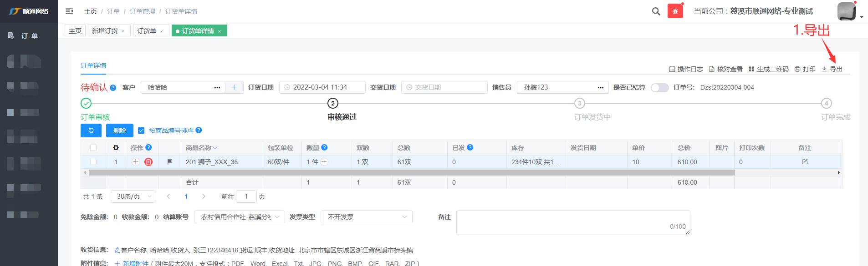
Task: Click the red bug report icon
Action: [x=675, y=11]
